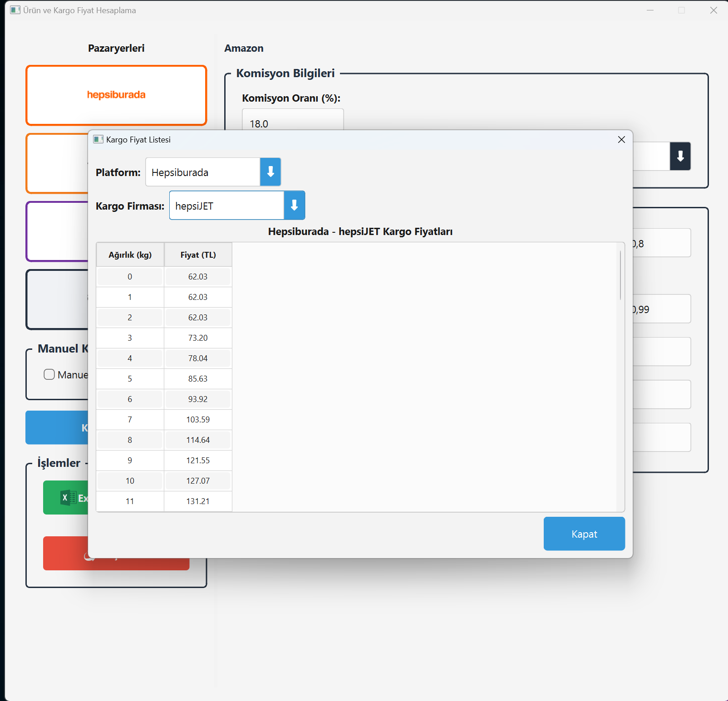Image resolution: width=728 pixels, height=701 pixels.
Task: Select weight cell 5 in the table
Action: [130, 379]
